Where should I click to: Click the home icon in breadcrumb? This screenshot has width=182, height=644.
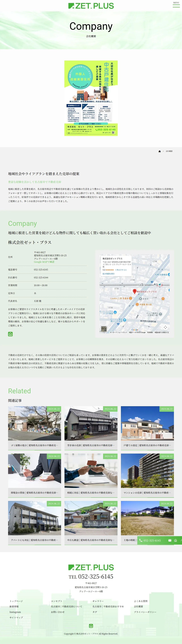[159, 151]
